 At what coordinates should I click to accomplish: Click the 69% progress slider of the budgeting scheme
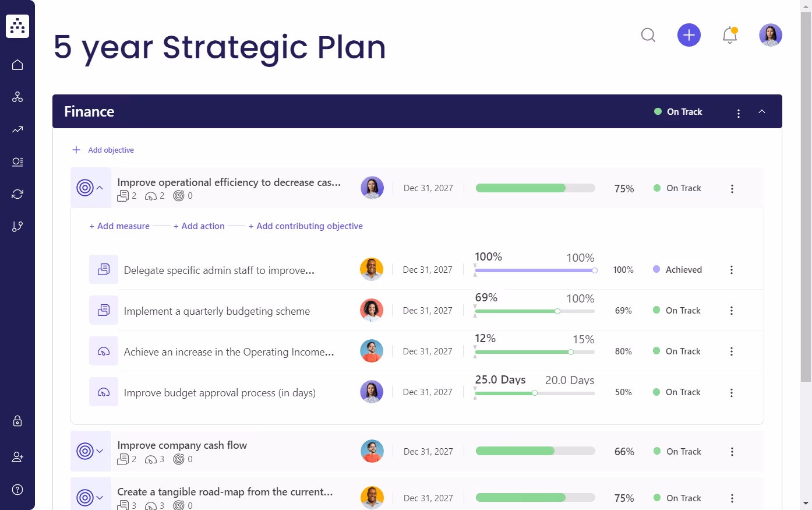557,311
